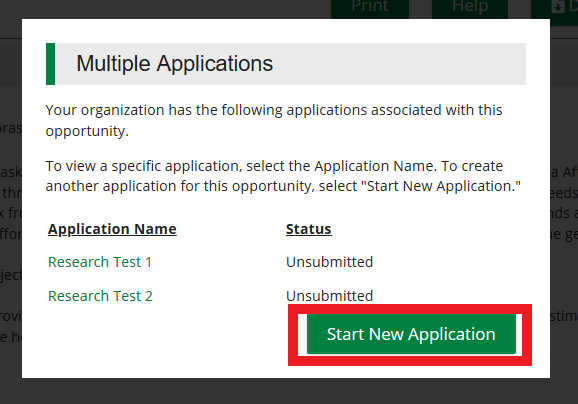The height and width of the screenshot is (404, 578).
Task: Open the Research Test 2 application
Action: tap(100, 296)
